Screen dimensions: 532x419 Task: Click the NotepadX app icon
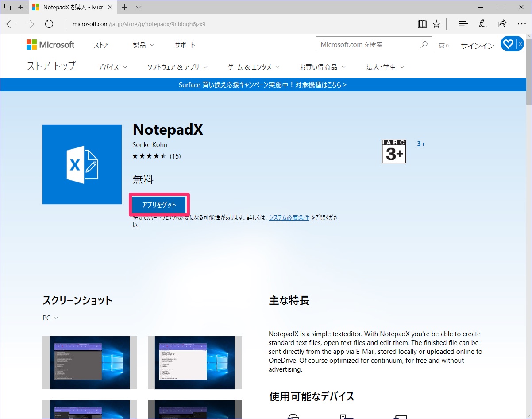pyautogui.click(x=82, y=164)
